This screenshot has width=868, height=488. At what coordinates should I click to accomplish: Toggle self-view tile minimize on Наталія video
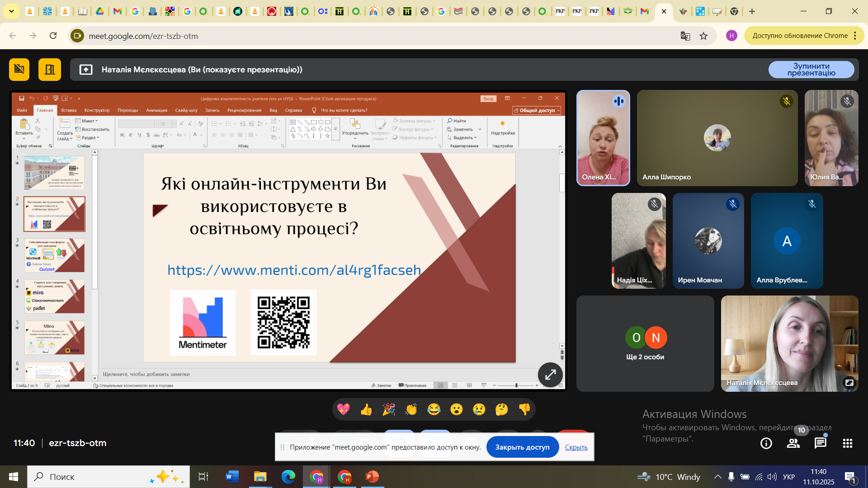point(849,383)
